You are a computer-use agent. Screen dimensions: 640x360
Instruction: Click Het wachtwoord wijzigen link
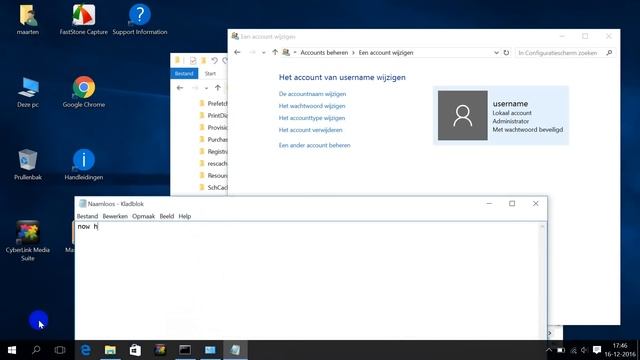pos(312,106)
